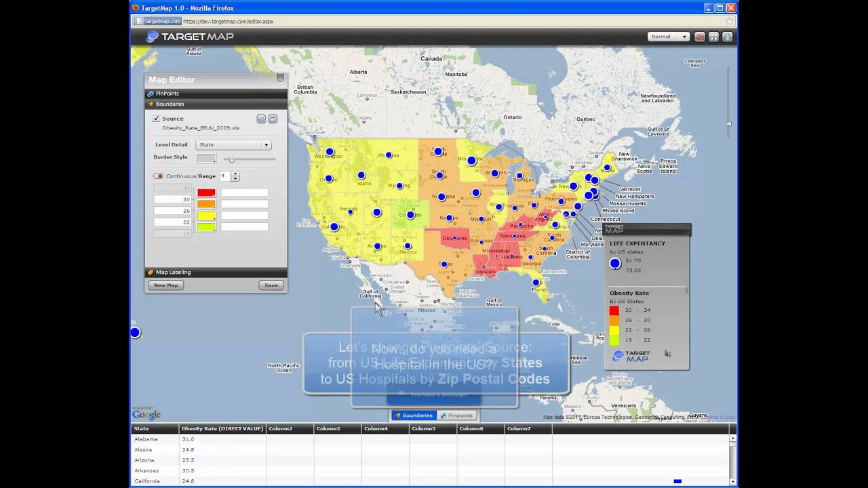Click the range threshold field showing 22
This screenshot has height=488, width=868.
tap(172, 222)
